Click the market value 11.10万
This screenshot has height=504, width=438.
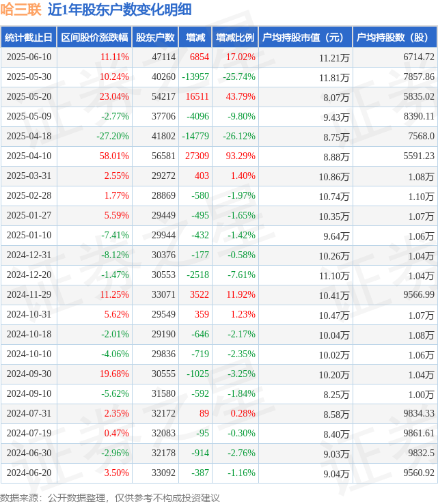point(334,276)
